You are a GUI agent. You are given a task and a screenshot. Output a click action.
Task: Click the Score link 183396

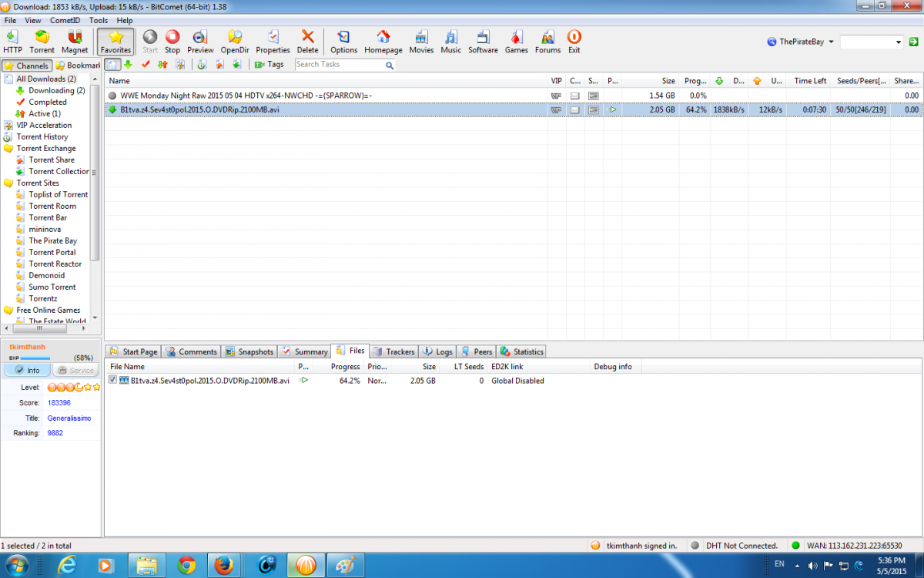coord(59,402)
